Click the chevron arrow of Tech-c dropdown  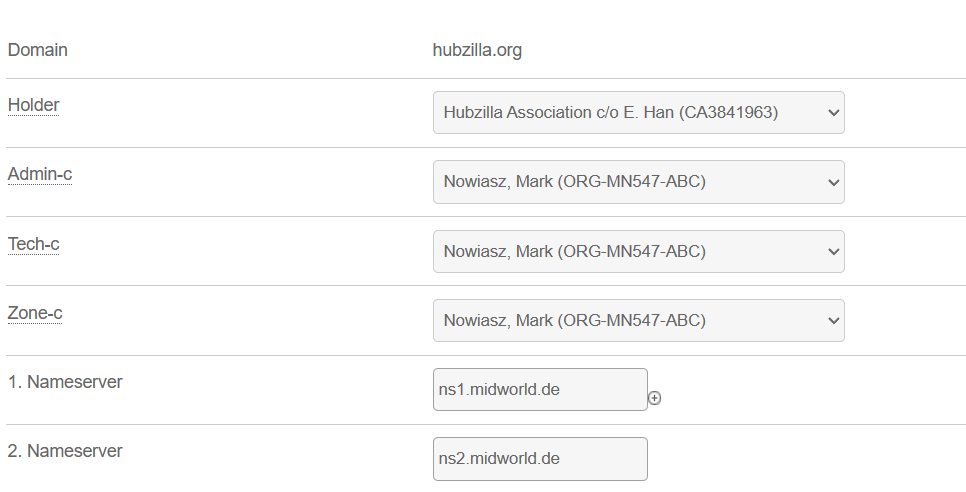[x=834, y=252]
